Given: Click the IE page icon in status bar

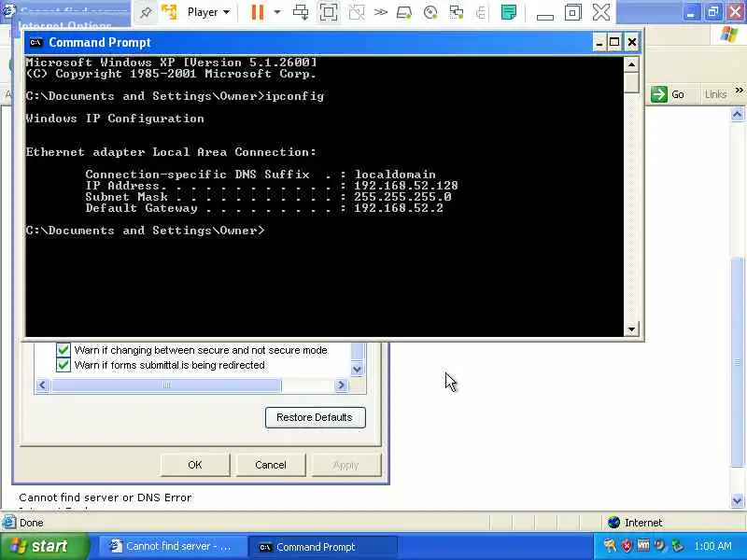Looking at the screenshot, I should [9, 523].
